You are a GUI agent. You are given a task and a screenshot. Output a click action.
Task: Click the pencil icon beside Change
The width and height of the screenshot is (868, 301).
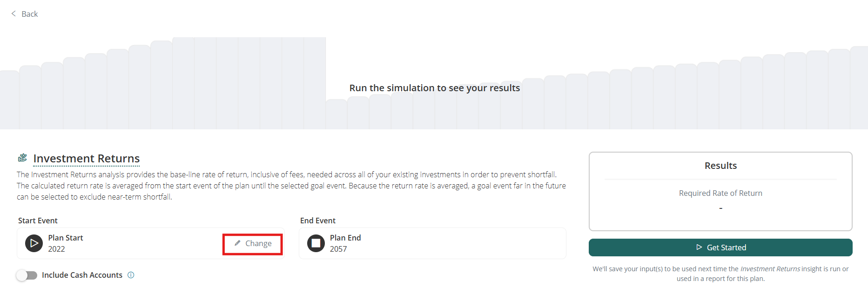[x=237, y=243]
